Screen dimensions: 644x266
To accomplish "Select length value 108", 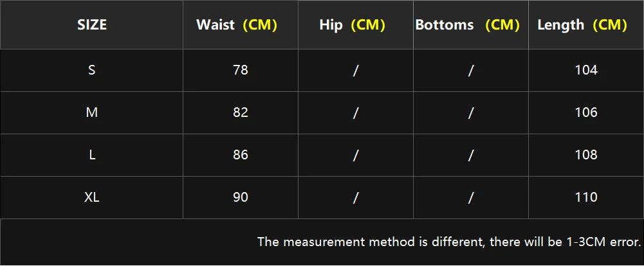I will (x=586, y=155).
